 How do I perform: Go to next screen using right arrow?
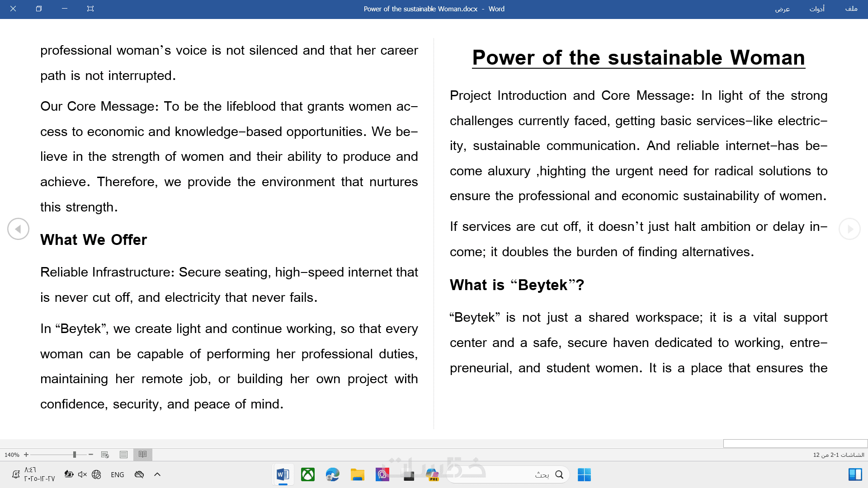pyautogui.click(x=849, y=229)
